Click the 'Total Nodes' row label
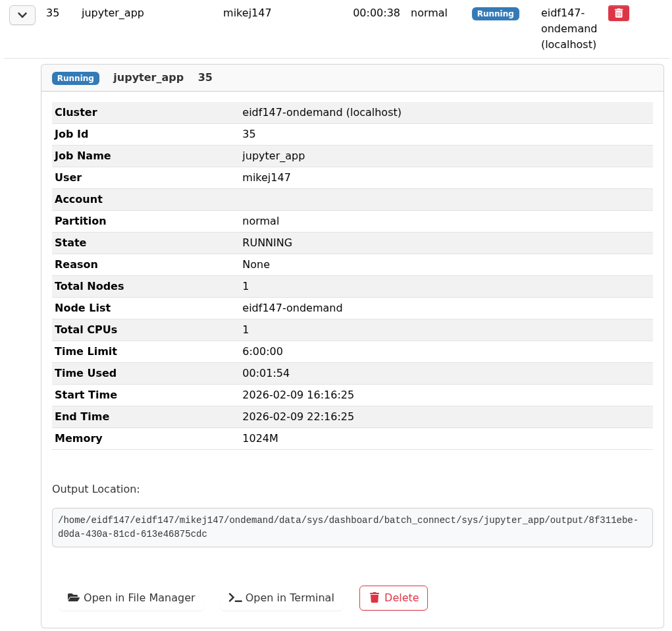The height and width of the screenshot is (631, 672). point(89,286)
